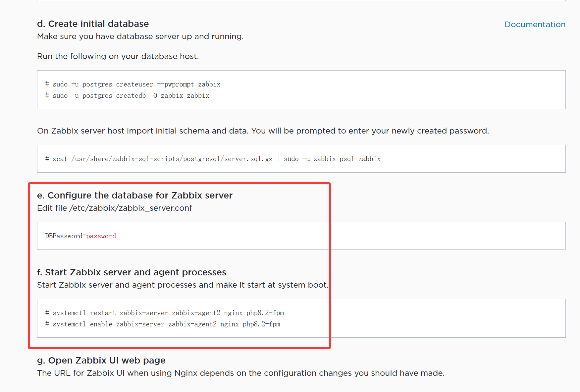Click empty space right of DBPassword code box
The height and width of the screenshot is (392, 580).
click(447, 236)
